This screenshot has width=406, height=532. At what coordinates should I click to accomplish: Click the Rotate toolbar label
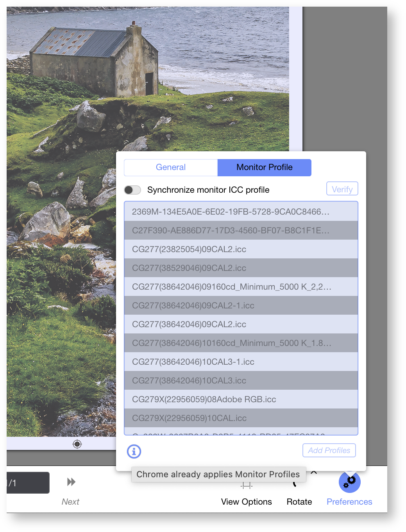point(299,502)
